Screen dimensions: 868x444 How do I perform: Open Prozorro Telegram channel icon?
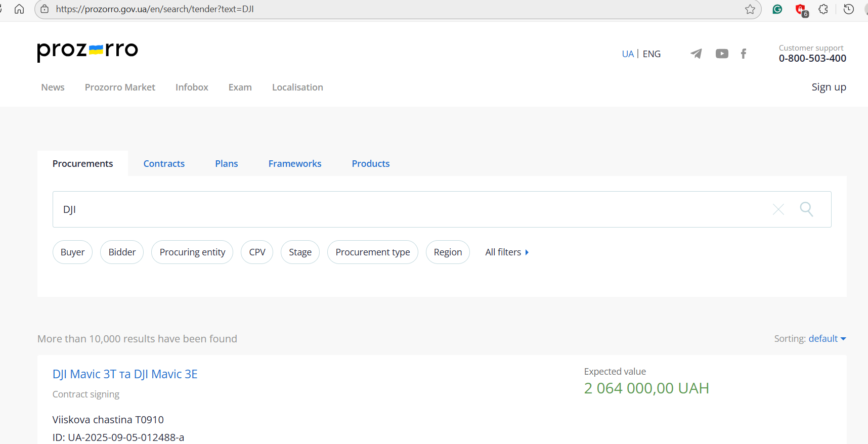click(696, 54)
